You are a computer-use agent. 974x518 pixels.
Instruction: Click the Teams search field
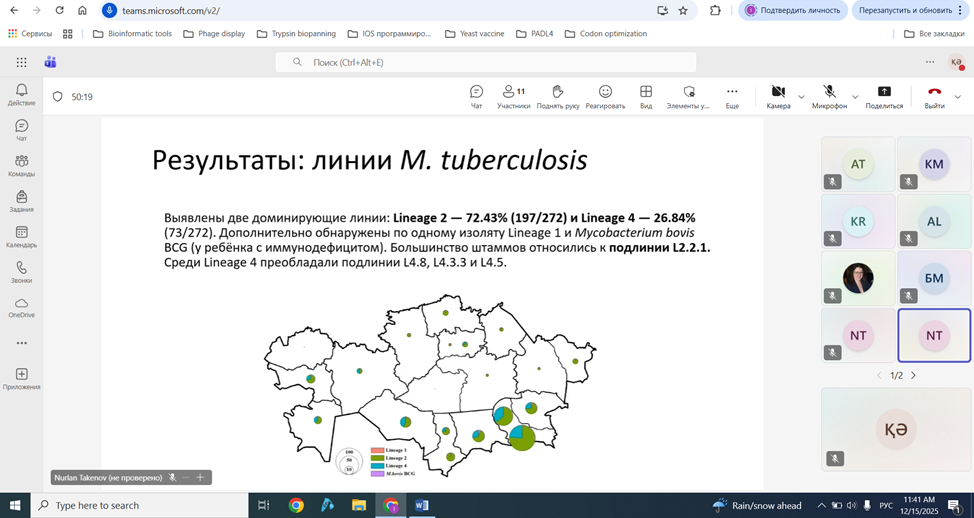coord(486,62)
